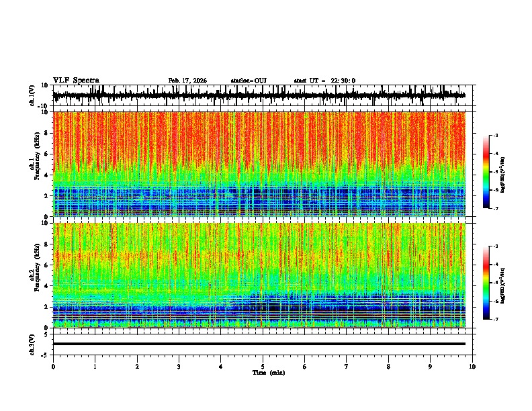The width and height of the screenshot is (532, 411).
Task: Click the time axis tick label "7"
Action: click(x=347, y=367)
